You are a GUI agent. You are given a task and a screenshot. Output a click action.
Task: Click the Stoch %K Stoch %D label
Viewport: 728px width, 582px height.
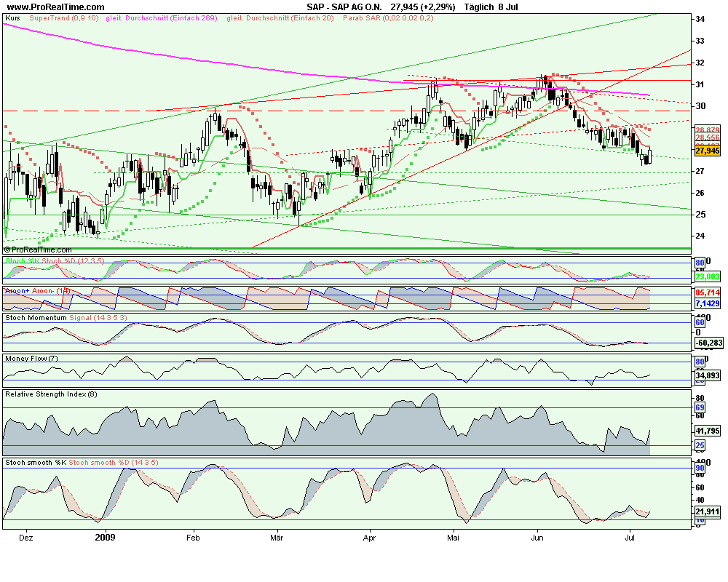(55, 261)
